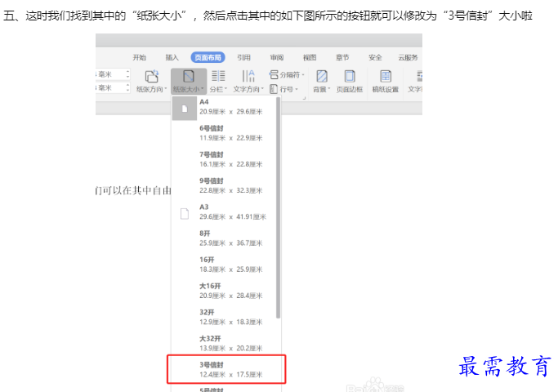Select 大16开 paper size
The height and width of the screenshot is (392, 558).
(224, 291)
